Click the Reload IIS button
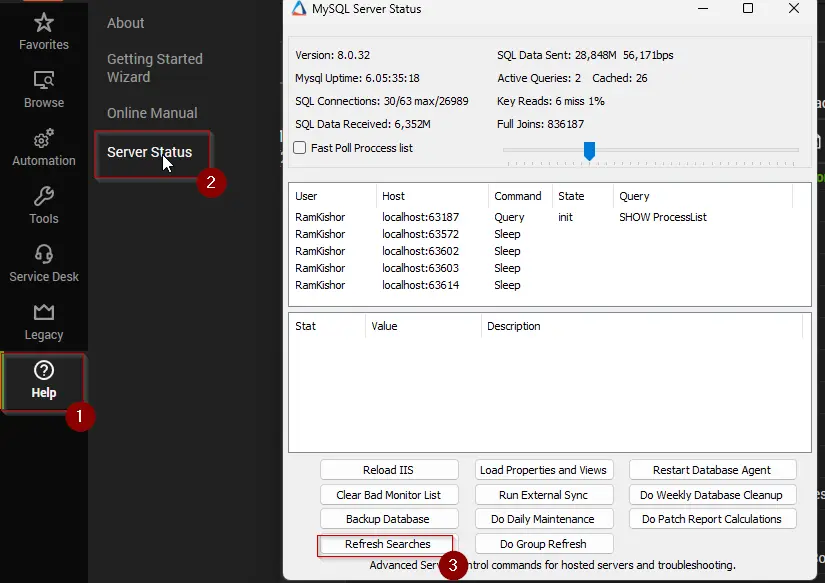The height and width of the screenshot is (583, 825). click(x=389, y=470)
